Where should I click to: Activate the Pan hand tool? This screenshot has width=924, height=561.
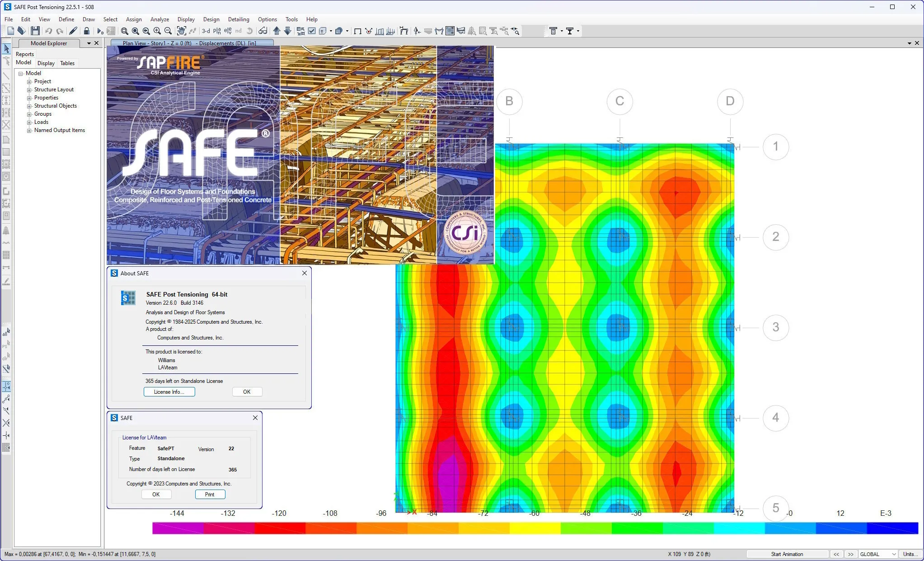pyautogui.click(x=181, y=31)
